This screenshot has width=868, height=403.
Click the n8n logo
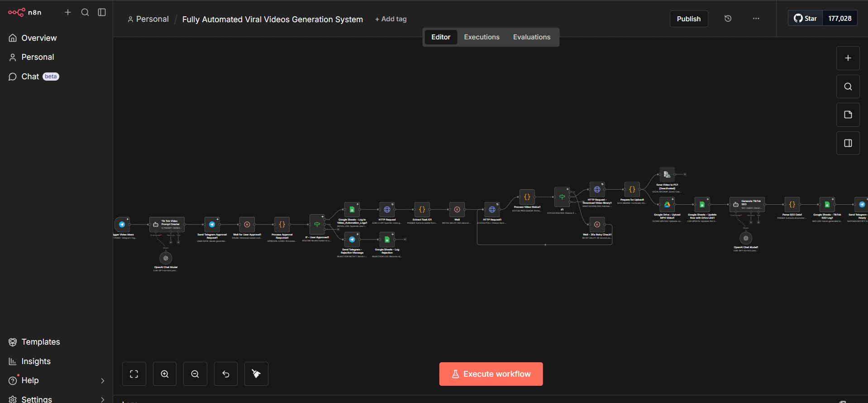click(25, 12)
